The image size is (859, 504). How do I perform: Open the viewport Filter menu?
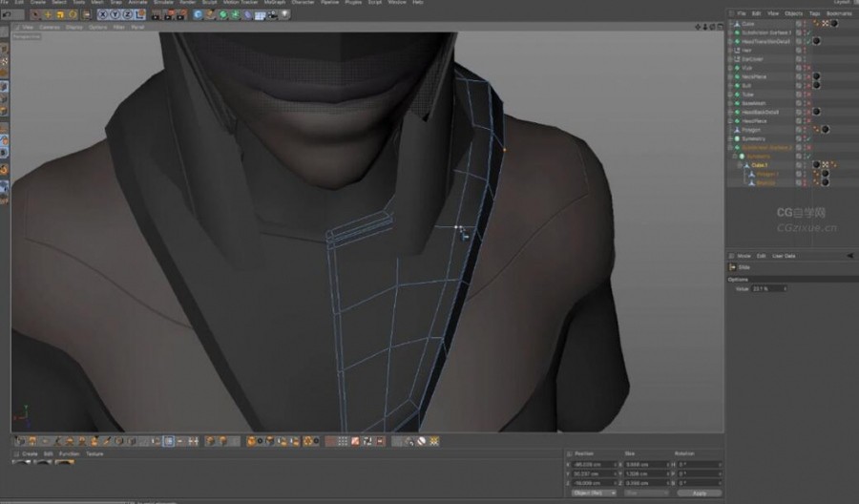[x=119, y=27]
